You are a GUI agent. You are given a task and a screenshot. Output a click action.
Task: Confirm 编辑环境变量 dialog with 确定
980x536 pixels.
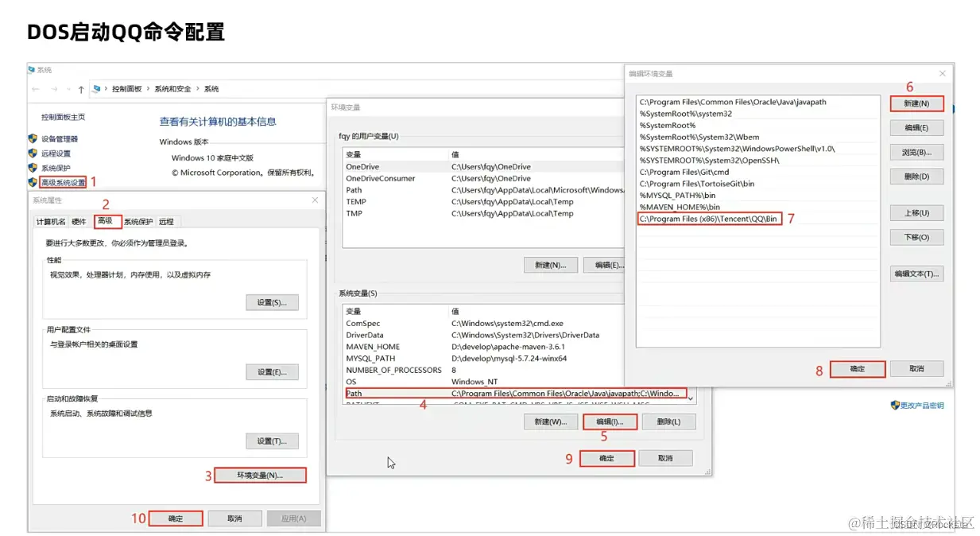tap(858, 369)
